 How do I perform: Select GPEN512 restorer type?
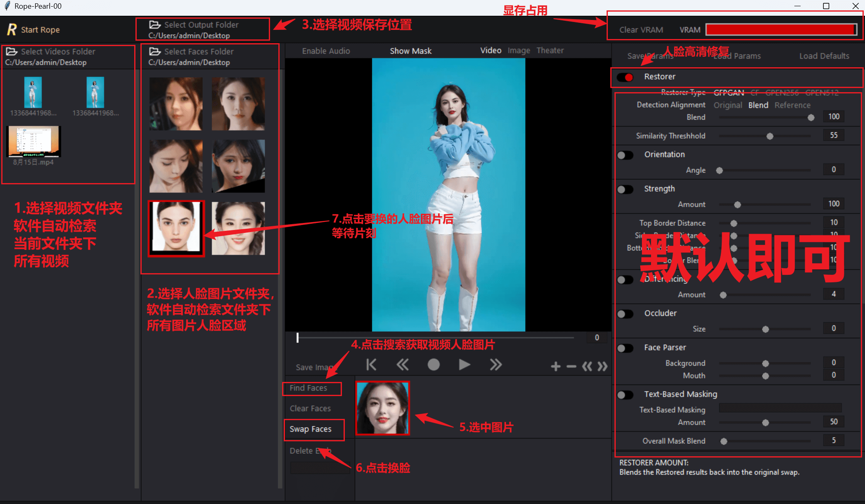click(822, 92)
